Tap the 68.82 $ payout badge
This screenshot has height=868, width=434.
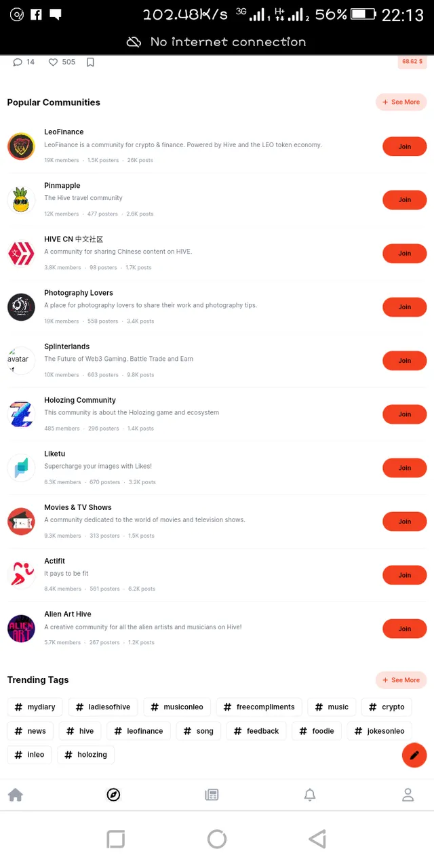click(x=412, y=62)
